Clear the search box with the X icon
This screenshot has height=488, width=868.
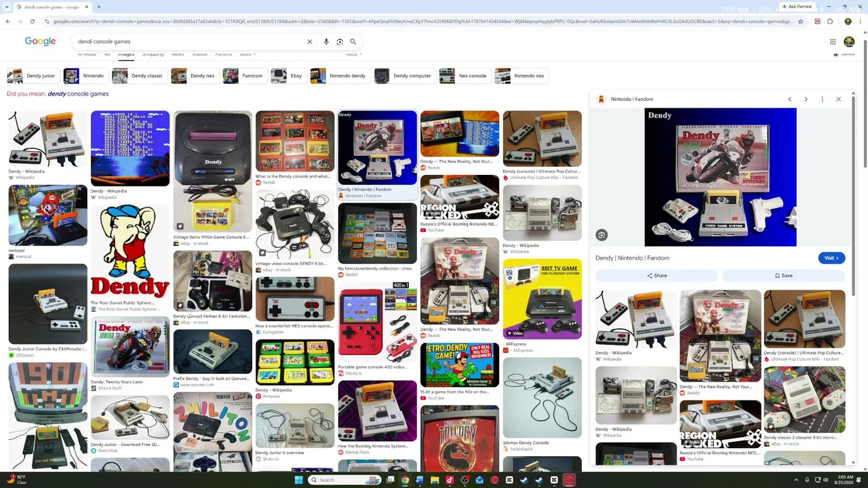pyautogui.click(x=310, y=41)
